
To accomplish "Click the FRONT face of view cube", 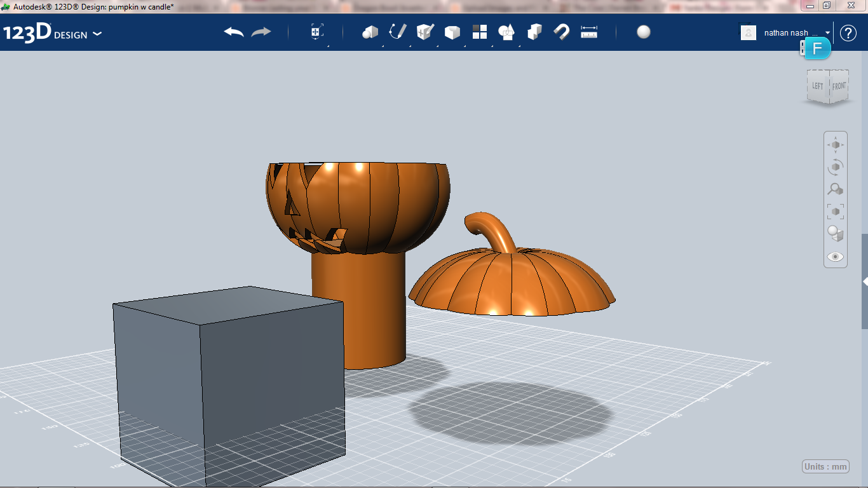I will pyautogui.click(x=839, y=85).
